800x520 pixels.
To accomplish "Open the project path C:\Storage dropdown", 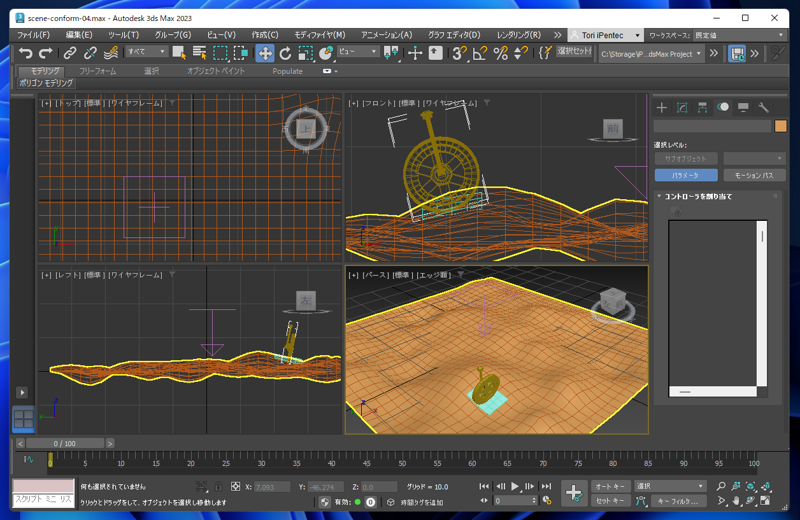I will (651, 54).
